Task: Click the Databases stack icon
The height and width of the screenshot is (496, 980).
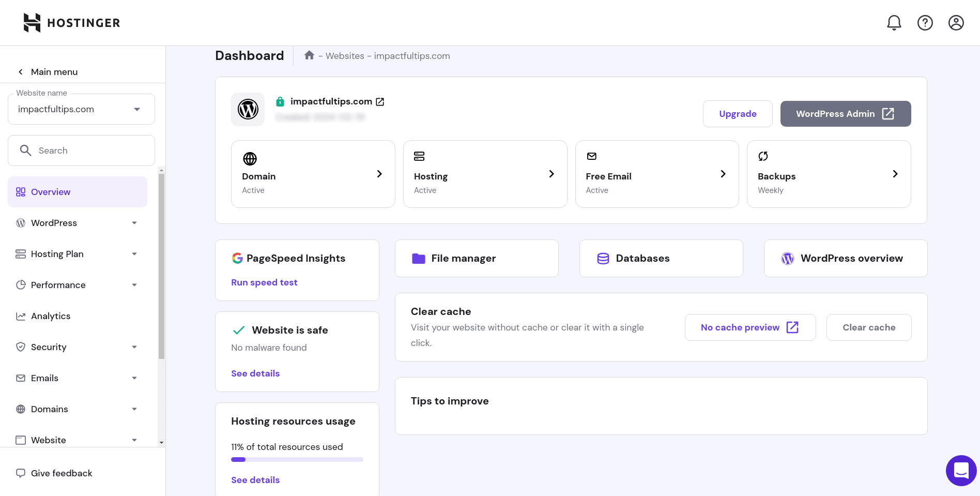Action: (x=603, y=259)
